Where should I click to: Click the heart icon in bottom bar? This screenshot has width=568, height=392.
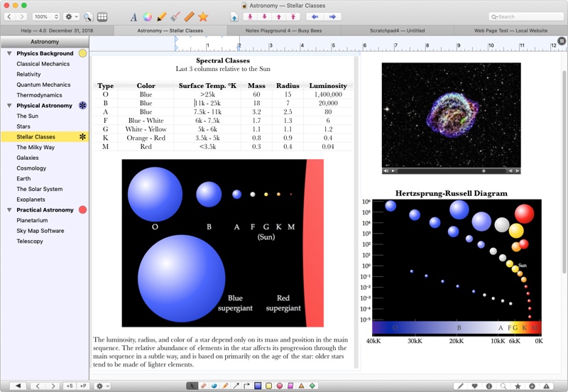[x=474, y=386]
